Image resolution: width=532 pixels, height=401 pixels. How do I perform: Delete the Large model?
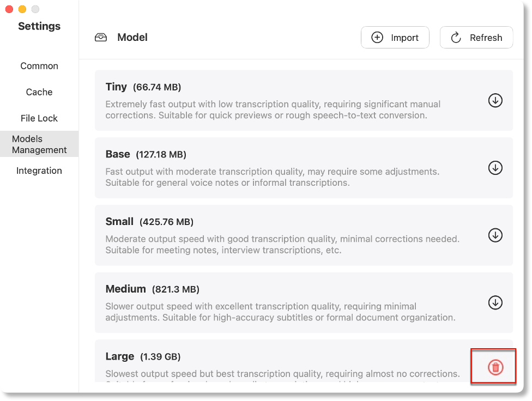pyautogui.click(x=495, y=367)
